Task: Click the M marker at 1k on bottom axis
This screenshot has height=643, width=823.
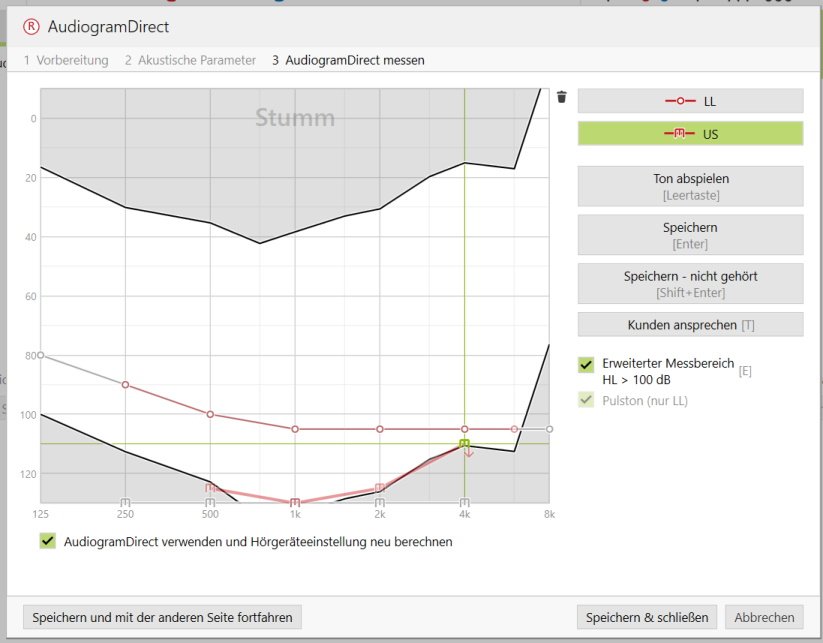Action: click(294, 502)
